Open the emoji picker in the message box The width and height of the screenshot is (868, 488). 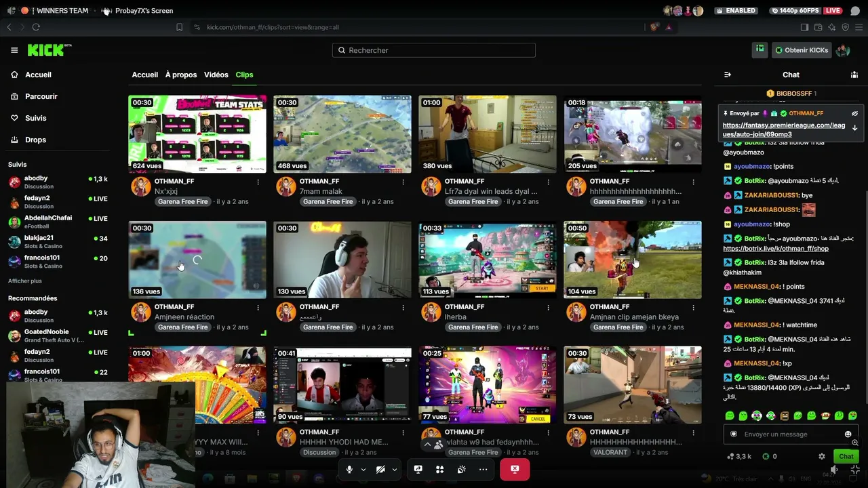click(x=848, y=434)
